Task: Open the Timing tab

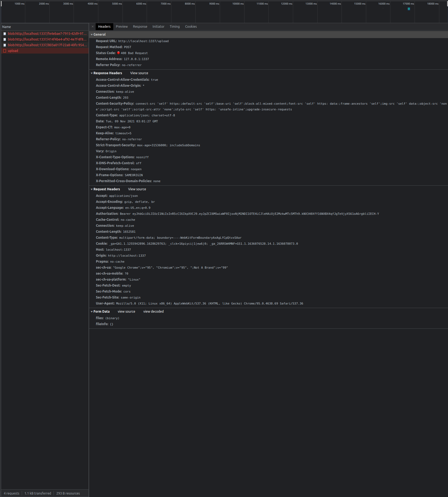Action: [x=175, y=27]
